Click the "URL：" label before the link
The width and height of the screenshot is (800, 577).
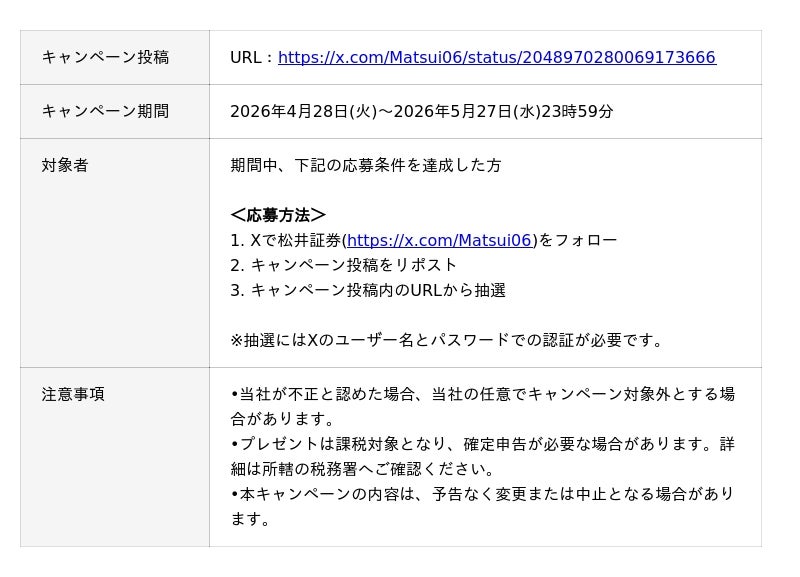[x=252, y=58]
